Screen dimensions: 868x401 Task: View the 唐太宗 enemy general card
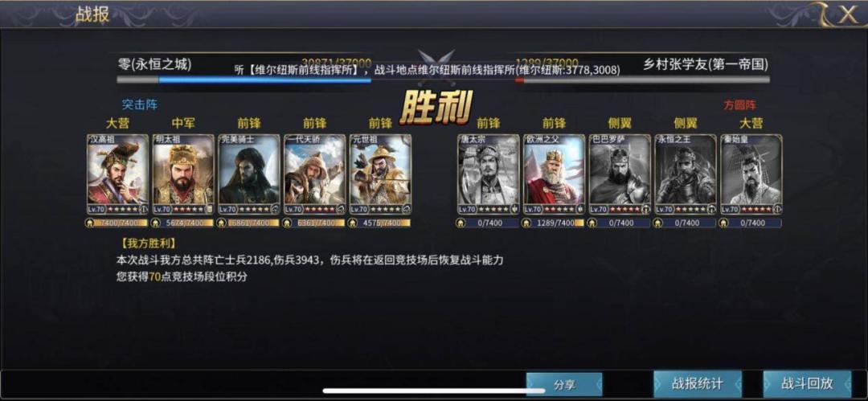[489, 174]
